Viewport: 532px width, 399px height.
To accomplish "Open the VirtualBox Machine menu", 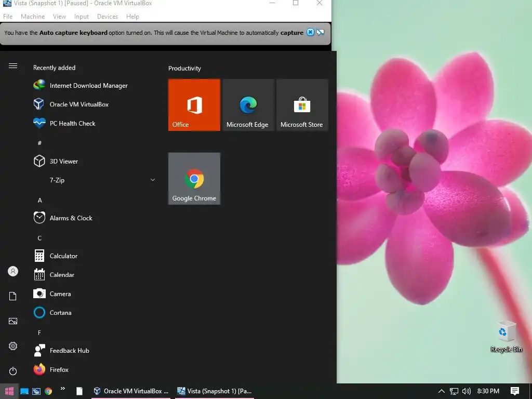I will [x=33, y=16].
